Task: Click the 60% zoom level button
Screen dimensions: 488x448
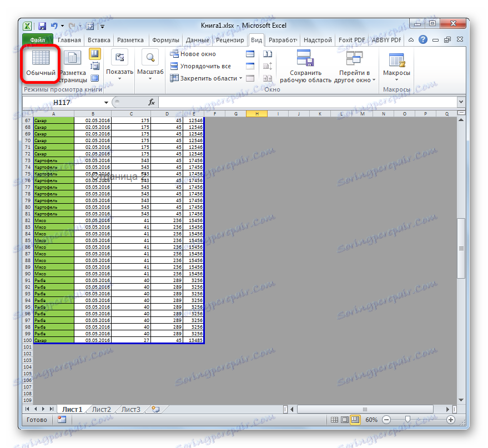Action: click(371, 420)
